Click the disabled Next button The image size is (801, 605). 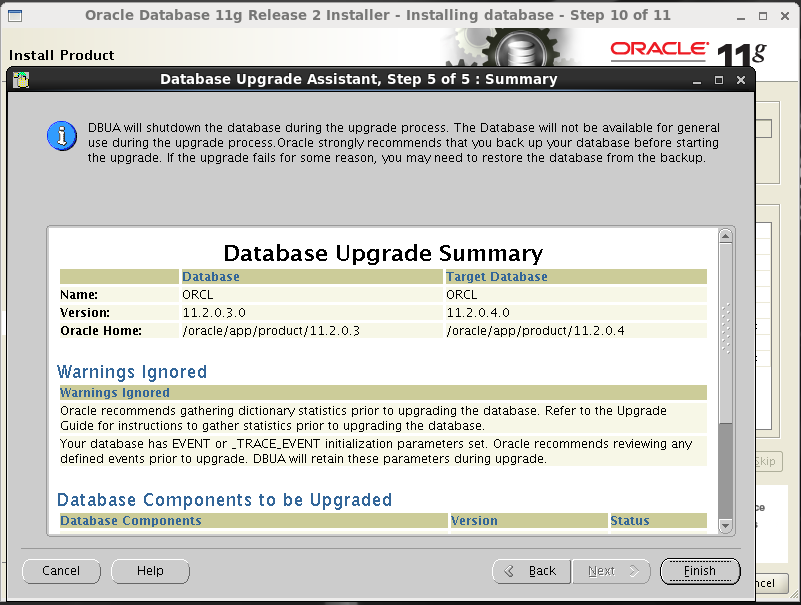click(x=611, y=571)
